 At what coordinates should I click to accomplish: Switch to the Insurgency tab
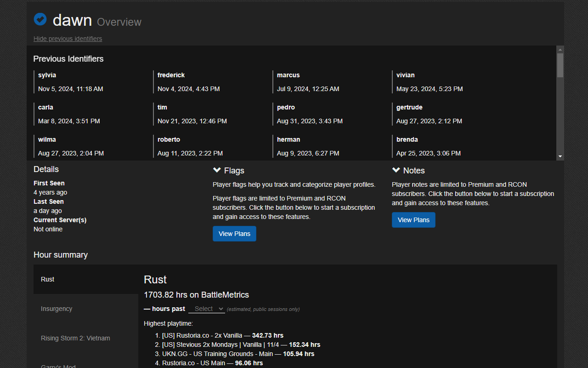click(x=57, y=309)
